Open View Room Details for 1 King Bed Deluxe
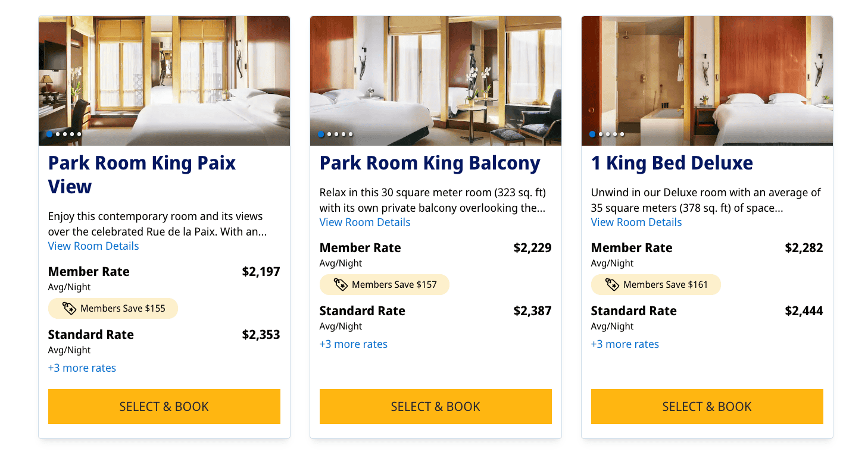The width and height of the screenshot is (868, 452). tap(636, 222)
